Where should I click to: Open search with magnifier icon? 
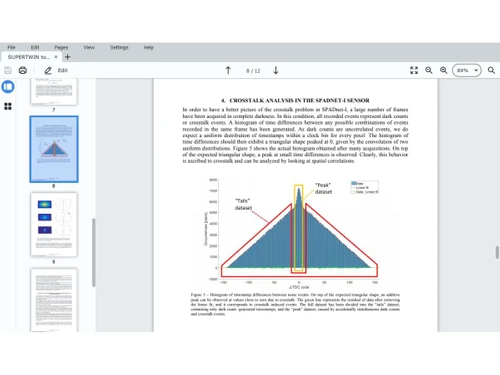coord(491,70)
